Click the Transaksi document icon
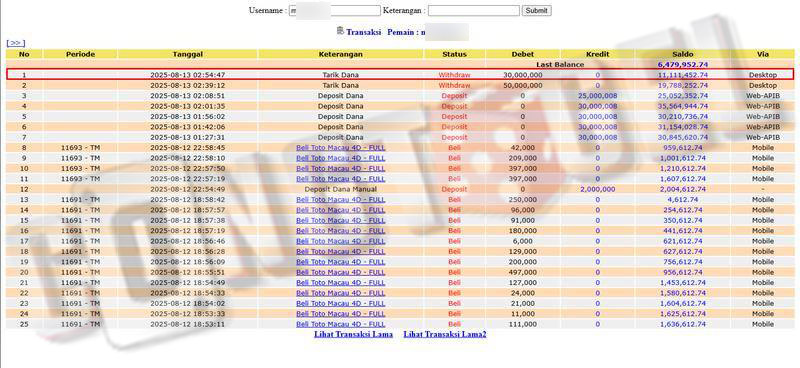Viewport: 800px width, 368px height. point(340,31)
